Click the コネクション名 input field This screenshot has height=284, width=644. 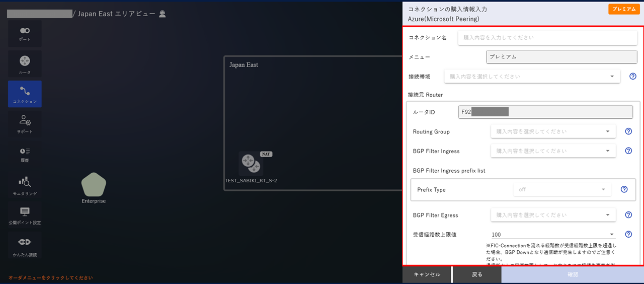point(547,38)
